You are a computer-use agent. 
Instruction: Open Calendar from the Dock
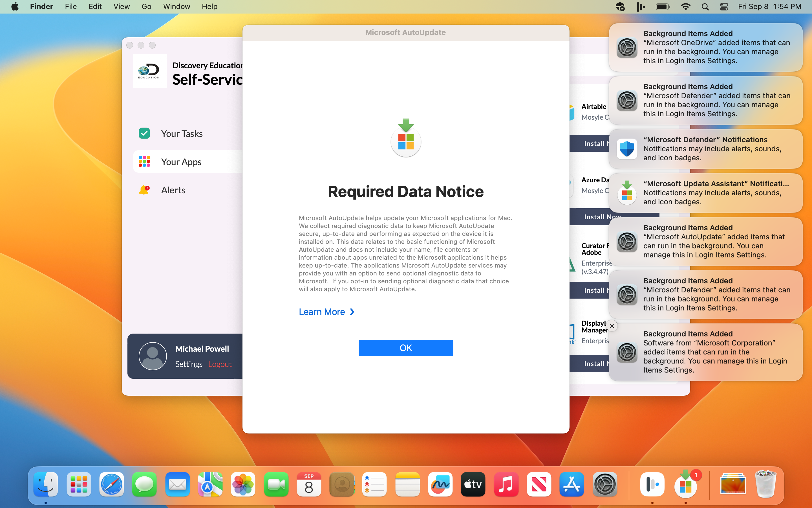click(309, 484)
